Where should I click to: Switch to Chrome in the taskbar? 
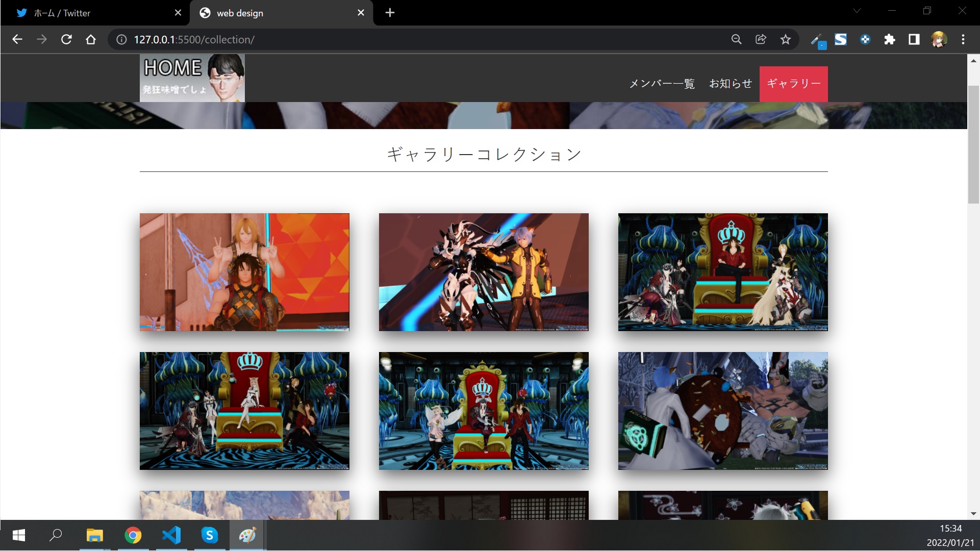[x=133, y=535]
